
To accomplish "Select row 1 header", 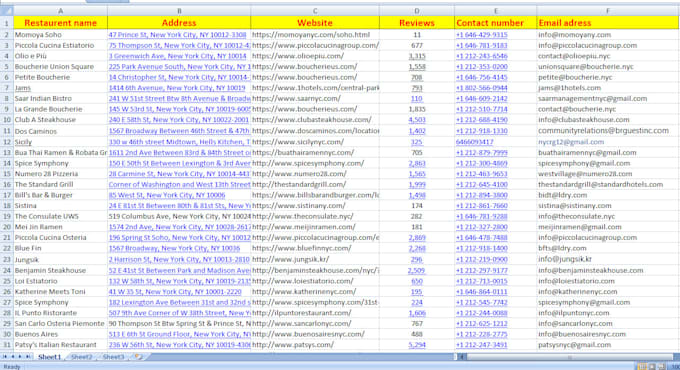I will [x=7, y=23].
